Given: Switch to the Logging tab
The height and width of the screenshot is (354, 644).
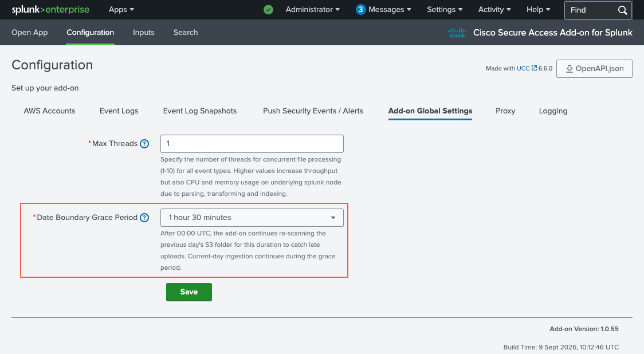Looking at the screenshot, I should coord(553,111).
